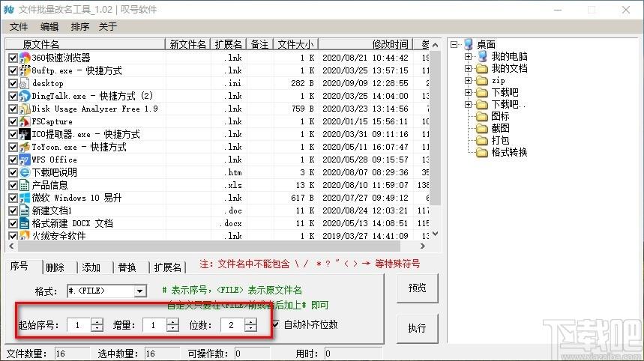This screenshot has height=361, width=644.
Task: Click the 图标 folder icon
Action: pyautogui.click(x=482, y=117)
